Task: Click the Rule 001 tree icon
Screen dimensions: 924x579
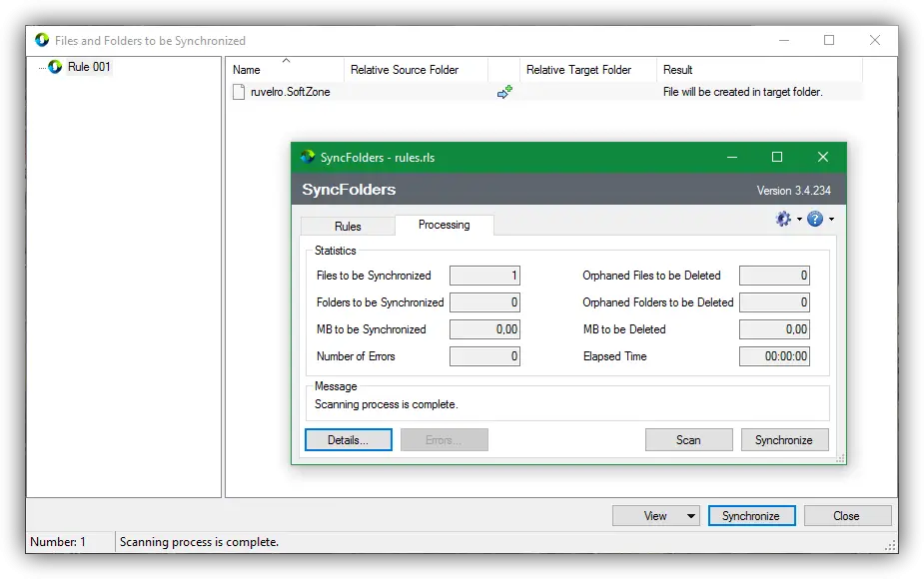Action: point(55,67)
